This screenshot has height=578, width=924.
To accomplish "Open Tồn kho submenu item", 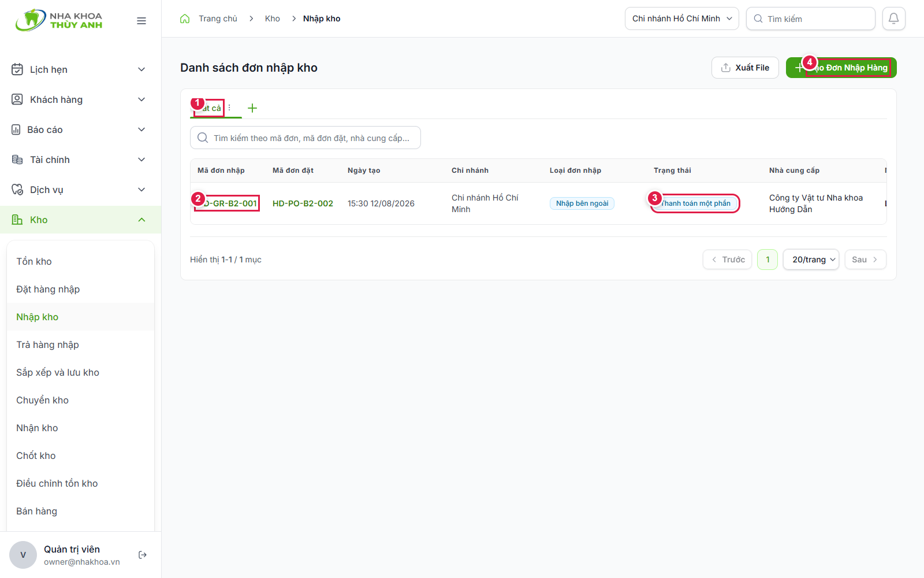I will [x=80, y=261].
